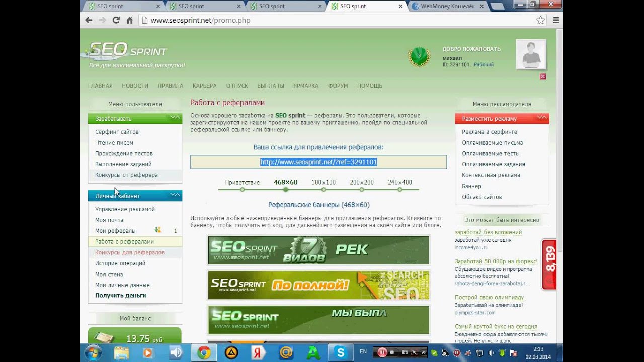Screen dimensions: 644x362
Task: Click the referral link text field
Action: click(318, 162)
